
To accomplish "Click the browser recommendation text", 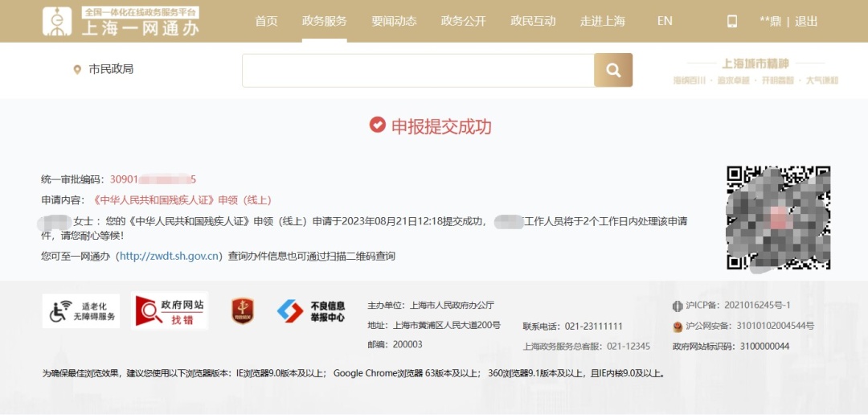I will pyautogui.click(x=353, y=373).
